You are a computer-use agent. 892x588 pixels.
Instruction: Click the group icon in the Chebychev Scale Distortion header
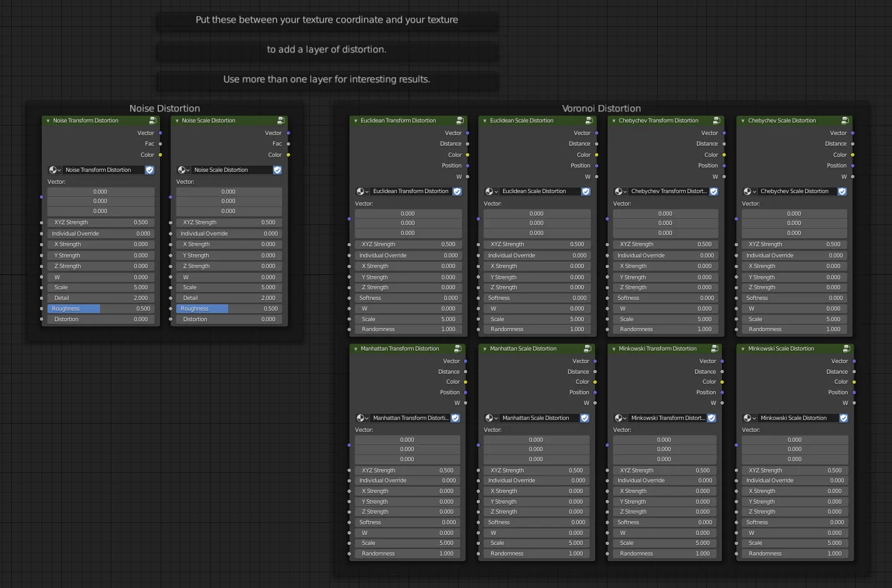click(846, 121)
